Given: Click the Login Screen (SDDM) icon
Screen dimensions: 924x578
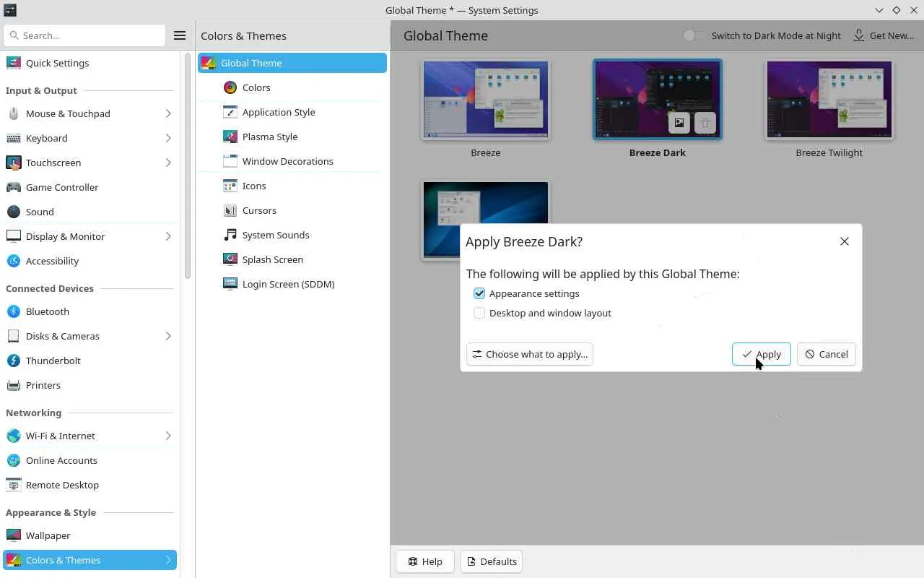Looking at the screenshot, I should [x=230, y=284].
